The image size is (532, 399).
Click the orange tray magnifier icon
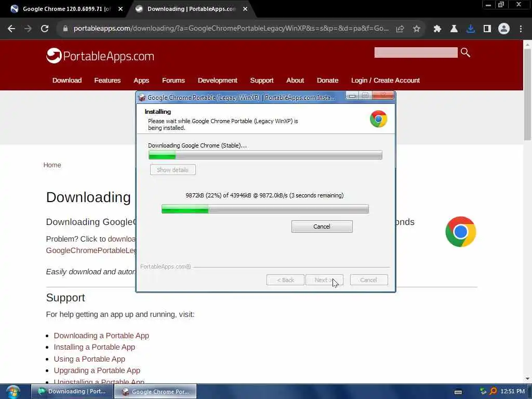(493, 392)
